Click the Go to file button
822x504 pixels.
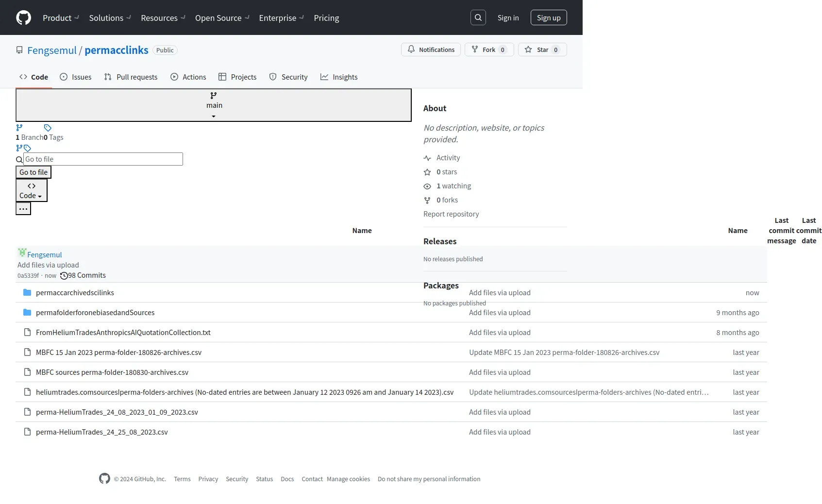[x=34, y=172]
